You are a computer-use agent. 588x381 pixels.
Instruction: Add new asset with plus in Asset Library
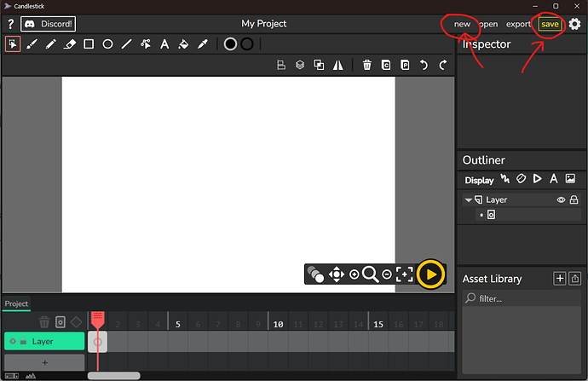coord(559,279)
